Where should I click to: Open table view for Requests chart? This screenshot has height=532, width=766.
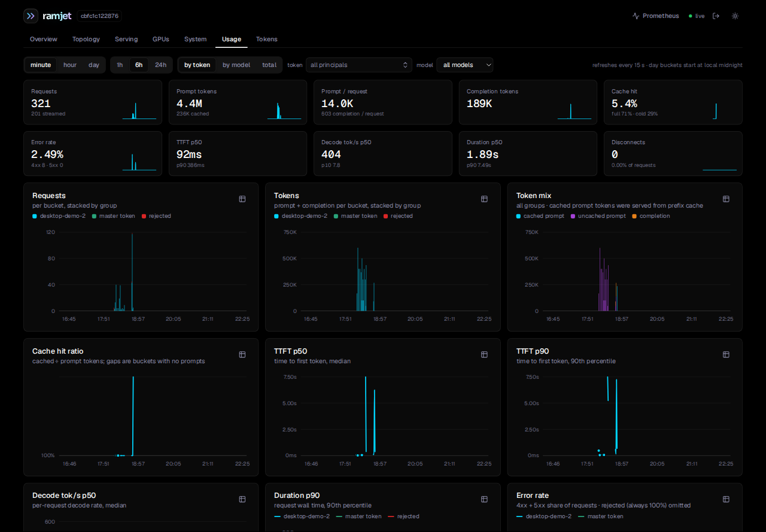[x=242, y=199]
